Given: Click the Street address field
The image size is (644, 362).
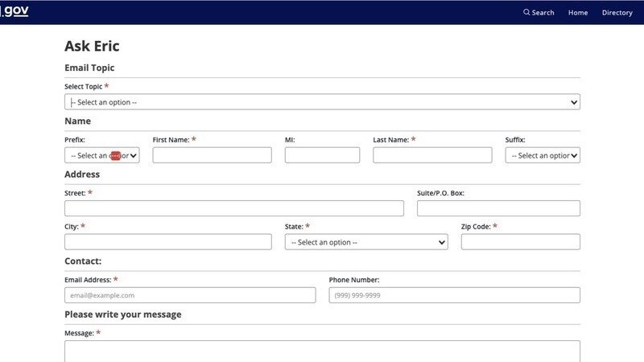Looking at the screenshot, I should click(x=233, y=208).
